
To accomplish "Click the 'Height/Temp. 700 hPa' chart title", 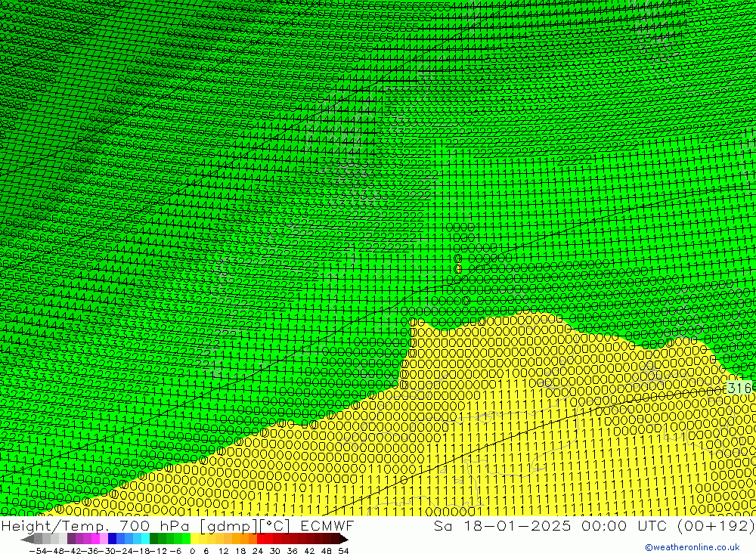I will (96, 525).
